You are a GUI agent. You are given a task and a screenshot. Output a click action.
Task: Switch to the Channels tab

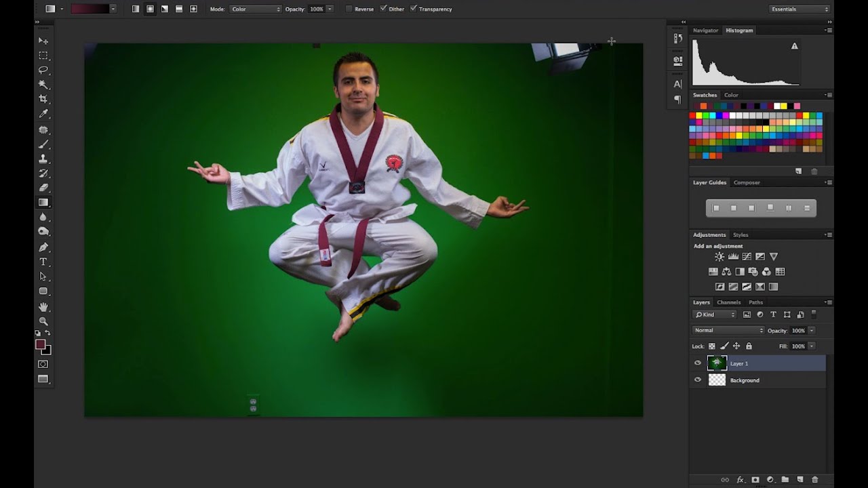[x=729, y=302]
